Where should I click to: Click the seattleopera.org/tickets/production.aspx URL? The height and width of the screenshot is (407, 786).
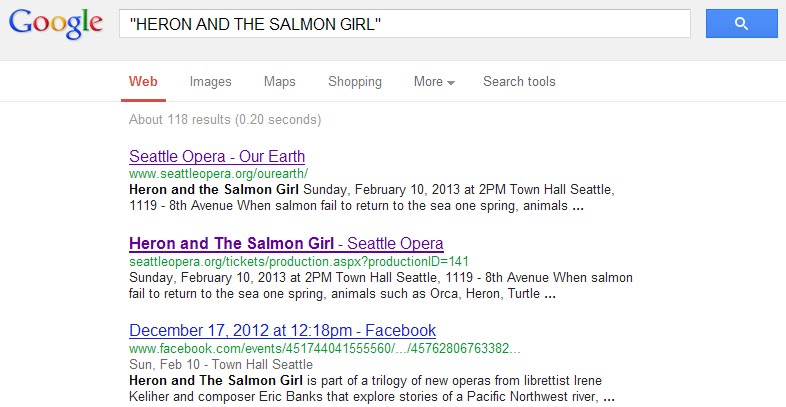[299, 261]
